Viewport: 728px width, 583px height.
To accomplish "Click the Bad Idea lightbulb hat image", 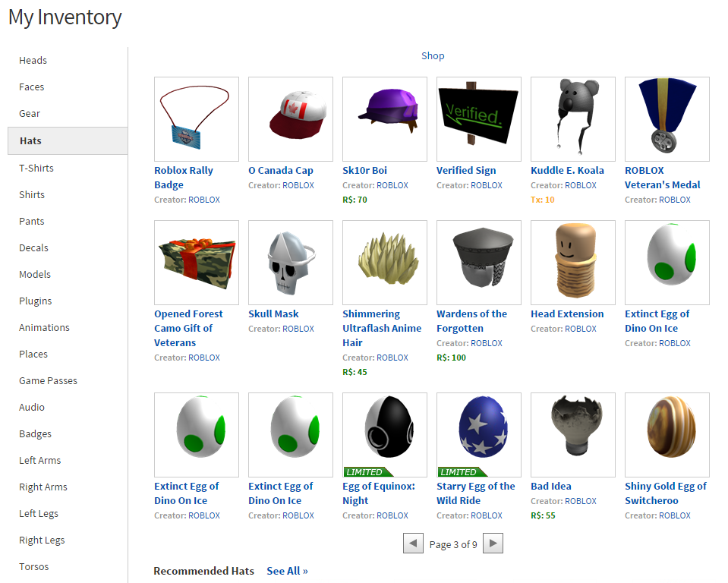I will click(573, 435).
